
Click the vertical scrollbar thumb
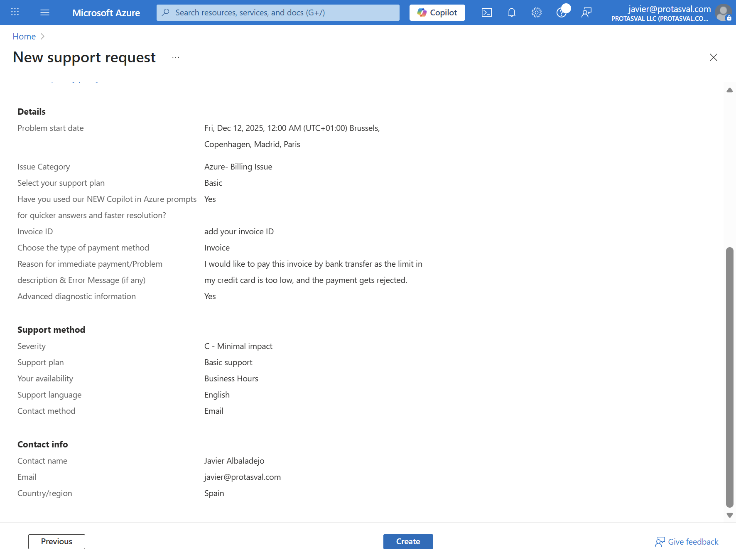point(730,377)
